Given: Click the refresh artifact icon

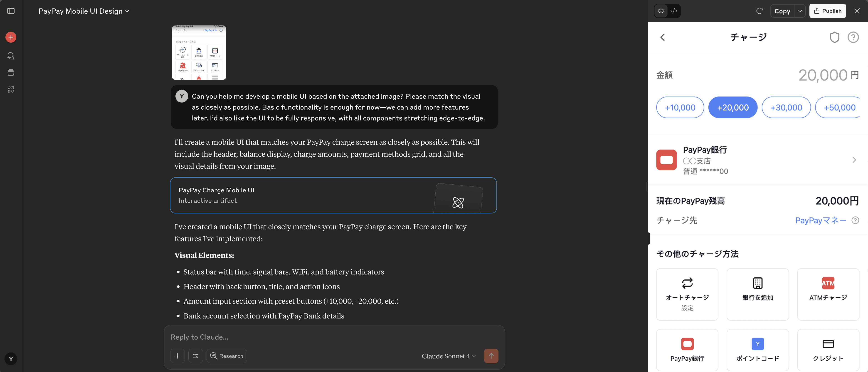Looking at the screenshot, I should (759, 11).
